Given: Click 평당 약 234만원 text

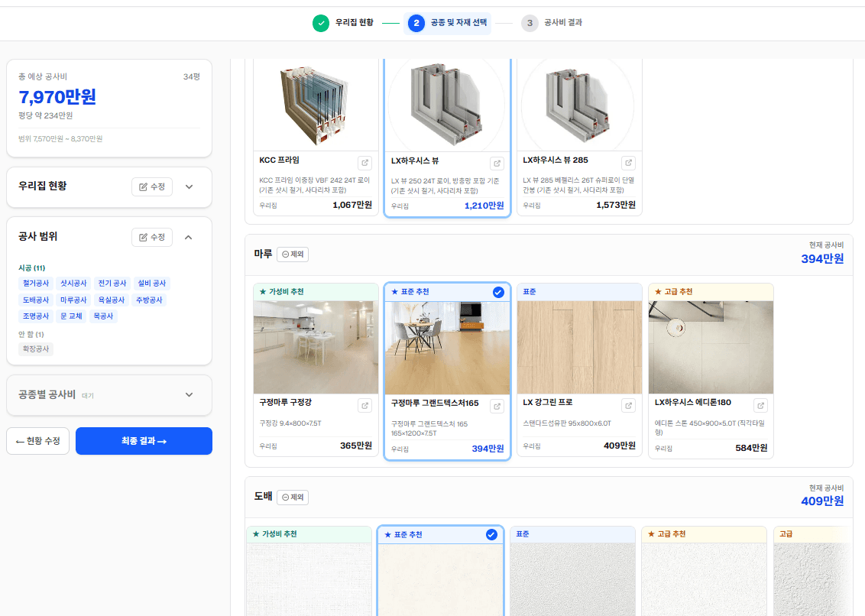Looking at the screenshot, I should pyautogui.click(x=46, y=116).
